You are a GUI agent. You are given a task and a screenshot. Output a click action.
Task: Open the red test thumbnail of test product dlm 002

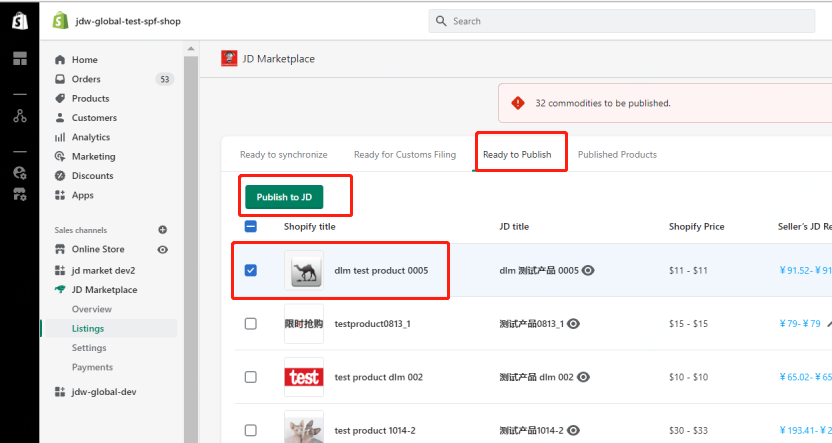304,377
